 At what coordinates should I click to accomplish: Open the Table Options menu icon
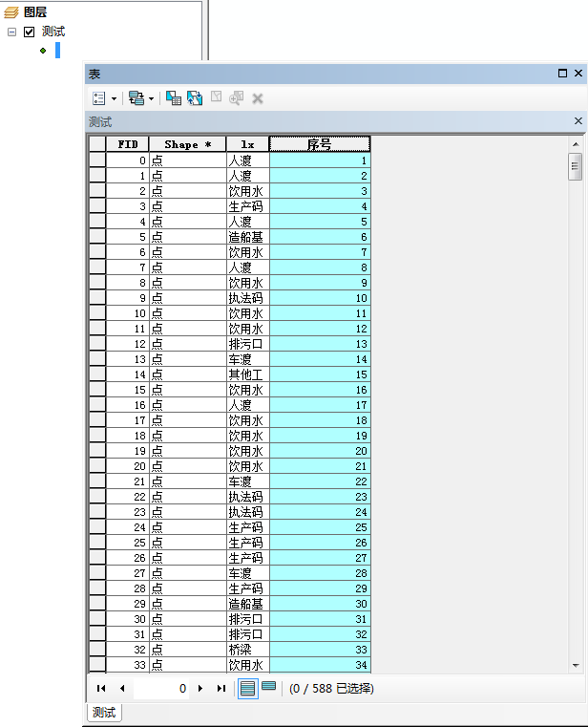tap(99, 98)
